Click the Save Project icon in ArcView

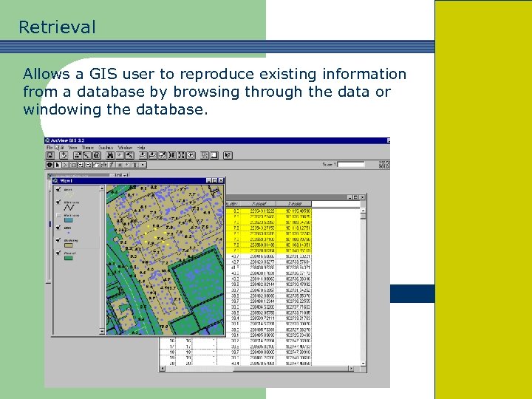(x=50, y=155)
